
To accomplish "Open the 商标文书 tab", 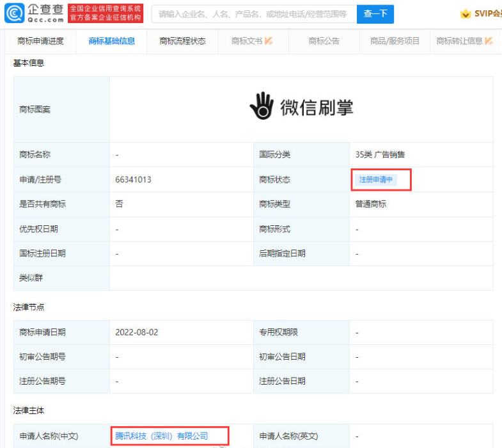I will 247,41.
